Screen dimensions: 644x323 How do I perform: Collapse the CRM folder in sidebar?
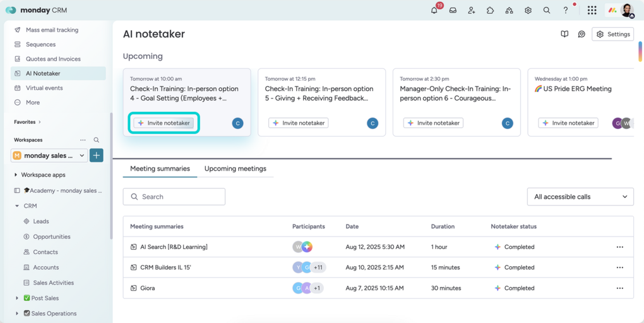point(17,206)
